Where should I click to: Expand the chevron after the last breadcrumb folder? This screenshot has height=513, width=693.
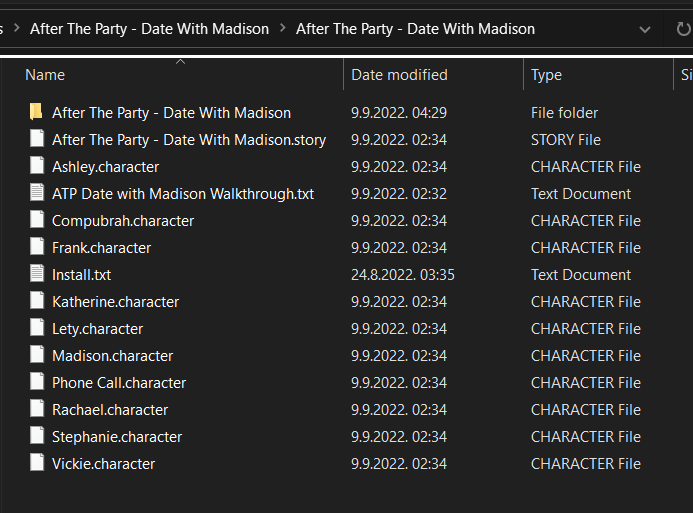549,29
